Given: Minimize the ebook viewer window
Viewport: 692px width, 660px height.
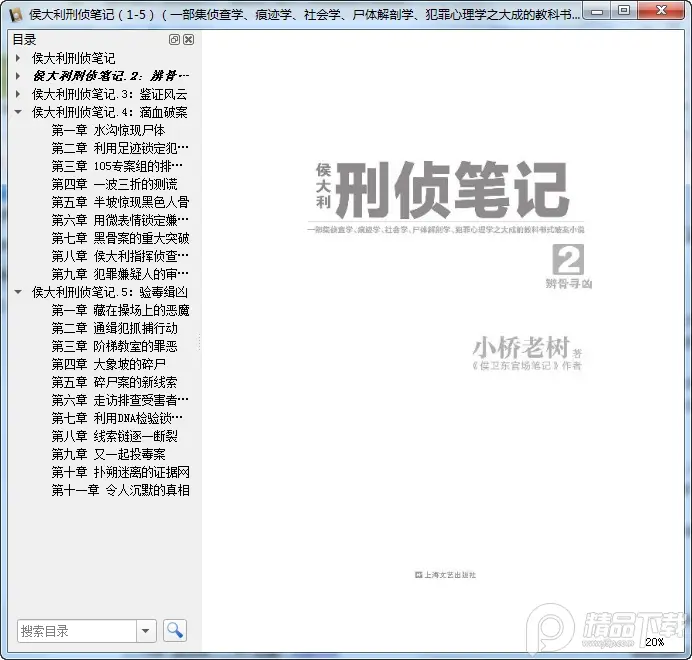Looking at the screenshot, I should [598, 11].
